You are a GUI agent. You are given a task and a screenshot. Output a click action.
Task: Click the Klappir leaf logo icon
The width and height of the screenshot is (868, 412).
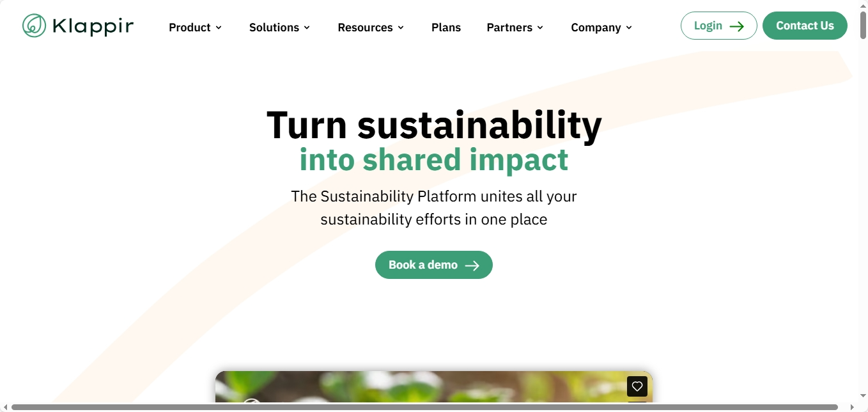pos(34,26)
